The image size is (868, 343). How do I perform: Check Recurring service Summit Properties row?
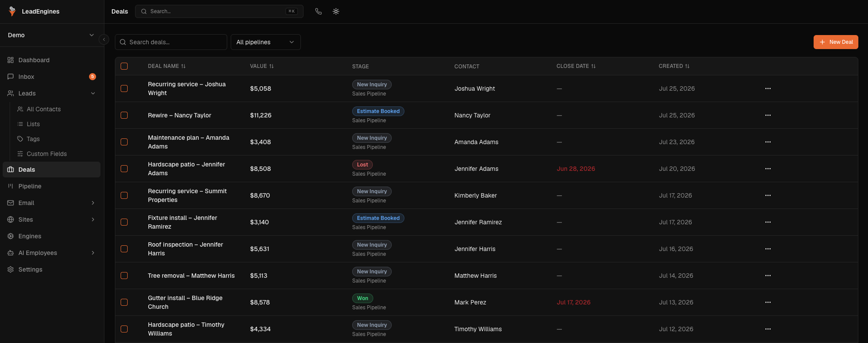click(x=124, y=195)
